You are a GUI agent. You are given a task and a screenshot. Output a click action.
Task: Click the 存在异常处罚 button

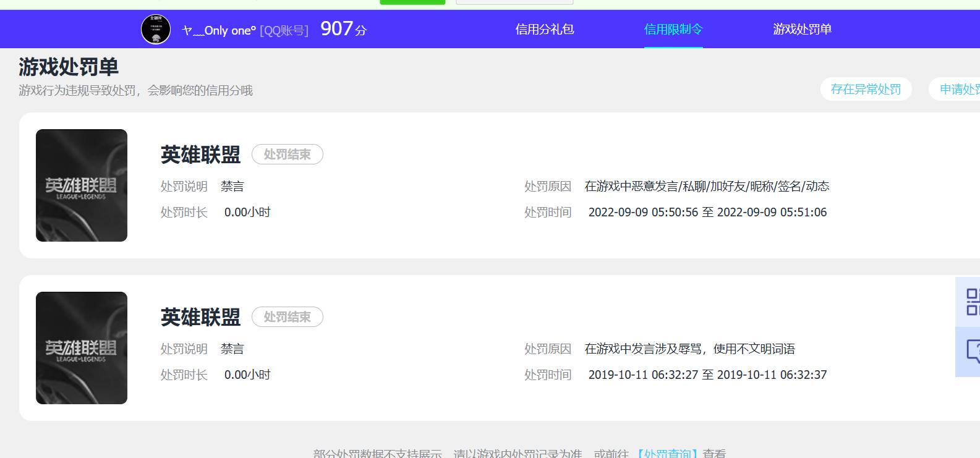pos(866,89)
